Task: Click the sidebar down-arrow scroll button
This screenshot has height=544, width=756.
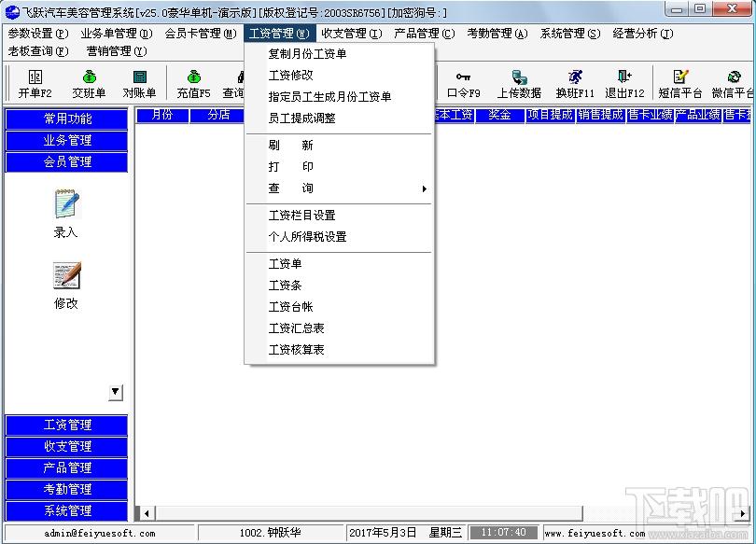Action: [x=115, y=392]
